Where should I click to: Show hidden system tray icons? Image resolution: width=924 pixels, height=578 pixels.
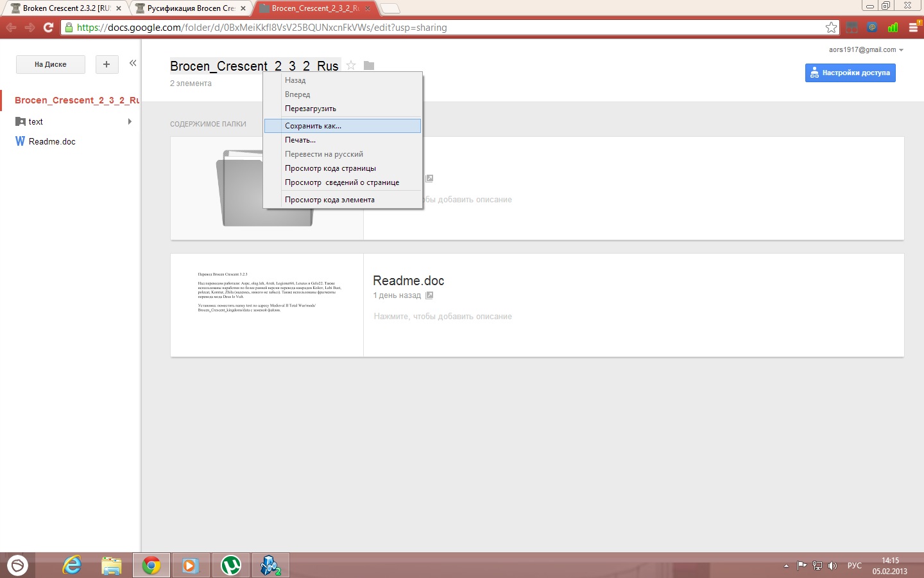pos(786,566)
